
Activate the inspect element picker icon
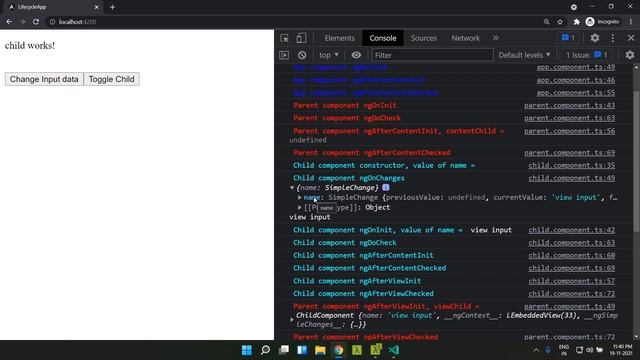pos(284,38)
